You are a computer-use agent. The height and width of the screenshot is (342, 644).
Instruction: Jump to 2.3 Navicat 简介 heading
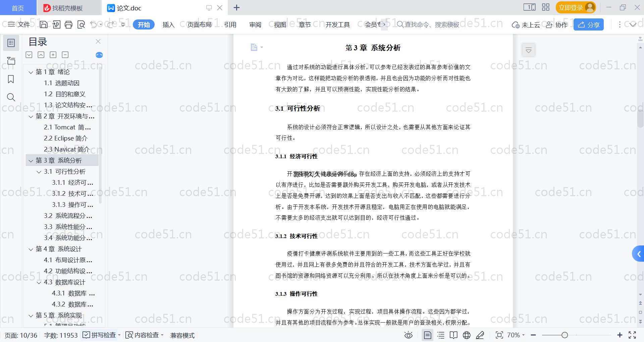tap(67, 149)
